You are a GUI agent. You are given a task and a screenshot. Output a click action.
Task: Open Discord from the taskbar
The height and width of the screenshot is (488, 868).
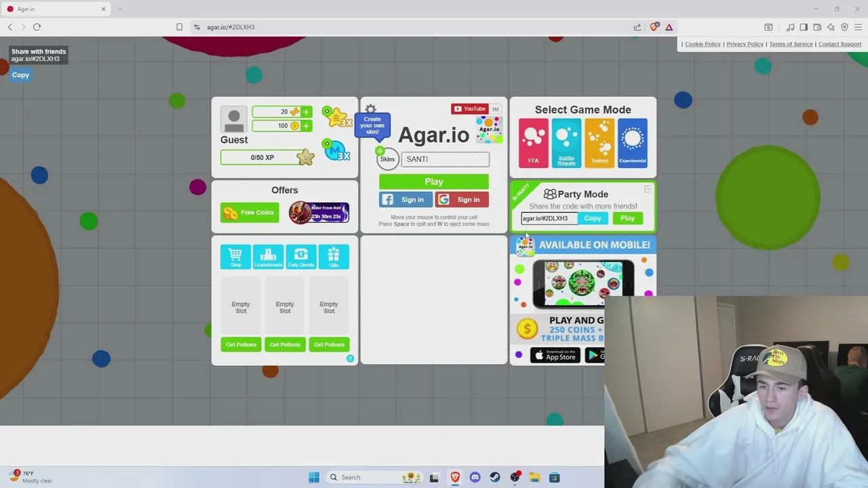coord(475,477)
